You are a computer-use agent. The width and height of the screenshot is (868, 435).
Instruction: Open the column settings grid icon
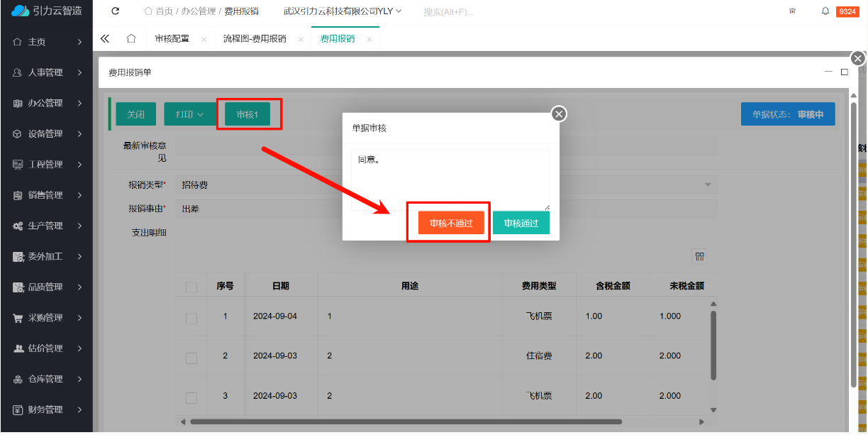(699, 256)
